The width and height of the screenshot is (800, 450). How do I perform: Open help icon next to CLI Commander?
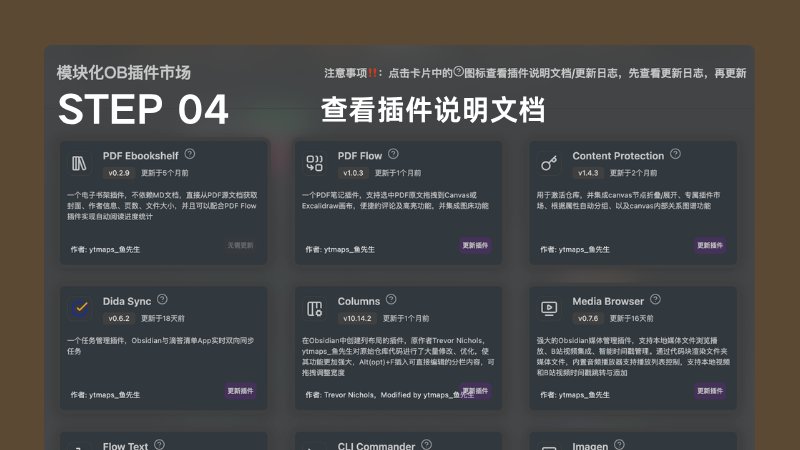point(427,445)
